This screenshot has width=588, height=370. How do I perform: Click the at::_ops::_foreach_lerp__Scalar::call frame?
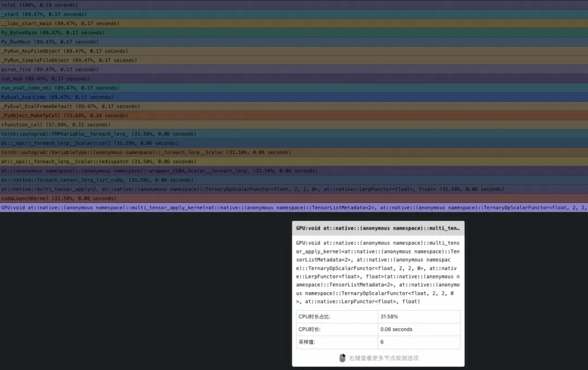294,143
